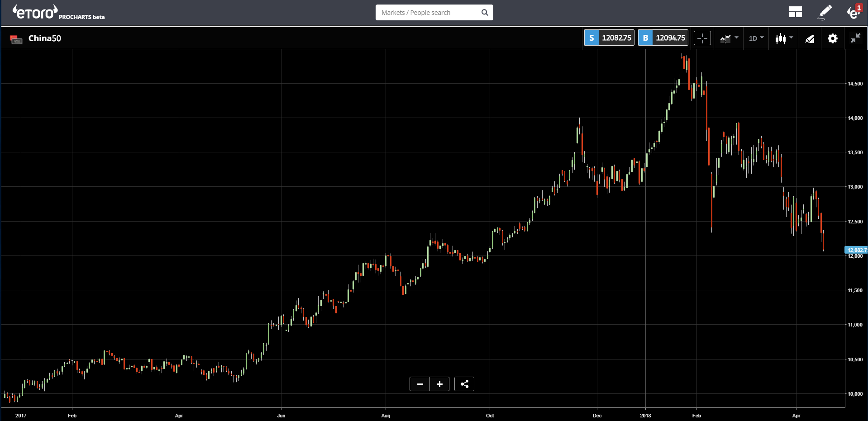Click Sell button at 12082.75

pyautogui.click(x=609, y=38)
